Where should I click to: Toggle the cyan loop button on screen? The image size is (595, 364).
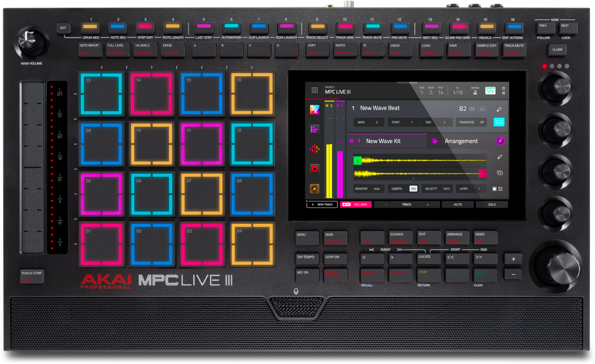tap(499, 122)
